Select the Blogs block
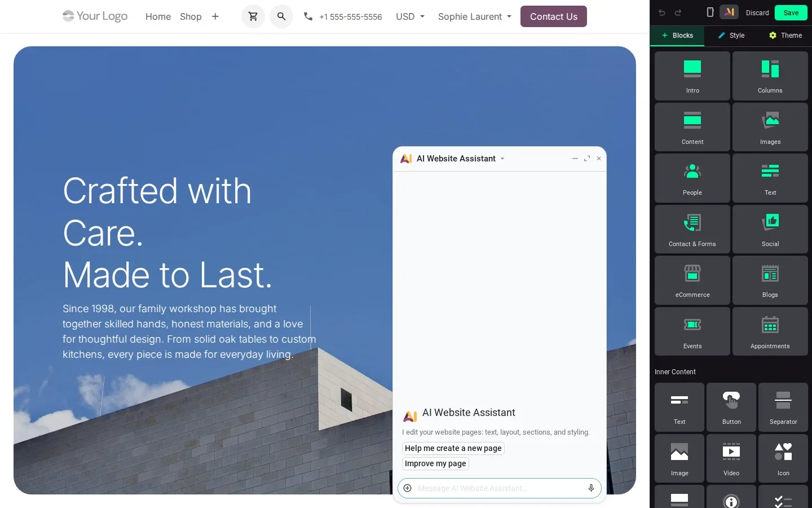Screen dimensions: 812x508 pyautogui.click(x=770, y=280)
